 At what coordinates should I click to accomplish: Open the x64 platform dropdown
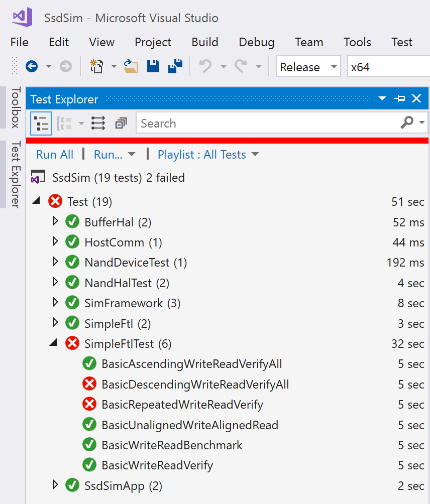pyautogui.click(x=388, y=67)
